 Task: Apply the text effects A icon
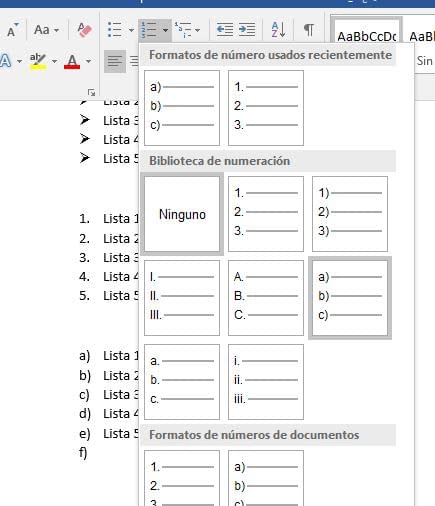click(6, 61)
